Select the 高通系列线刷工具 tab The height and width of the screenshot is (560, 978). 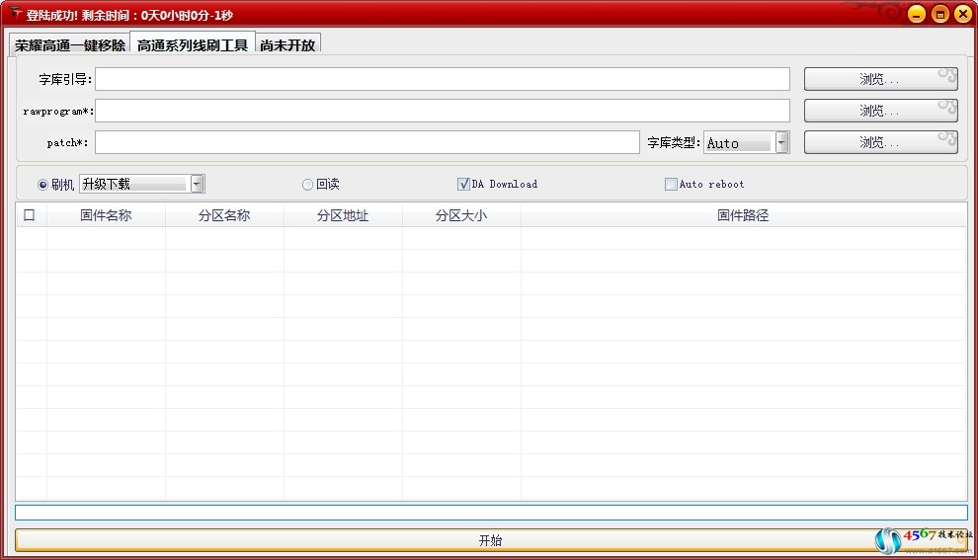click(193, 44)
